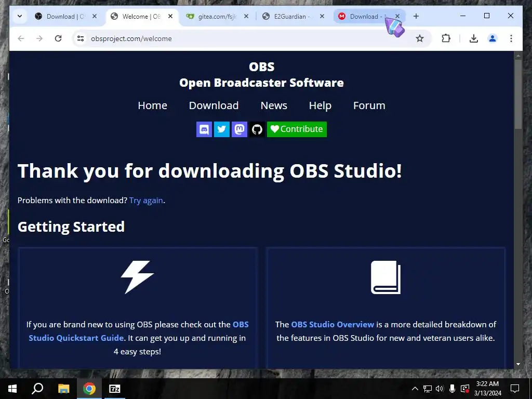Click the book overview icon
The height and width of the screenshot is (399, 532).
[x=386, y=277]
